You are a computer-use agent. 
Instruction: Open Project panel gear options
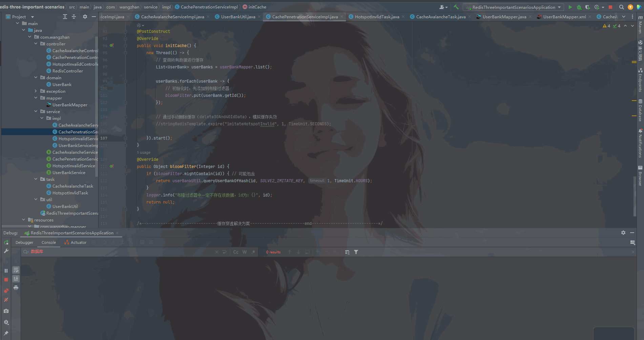pyautogui.click(x=85, y=17)
